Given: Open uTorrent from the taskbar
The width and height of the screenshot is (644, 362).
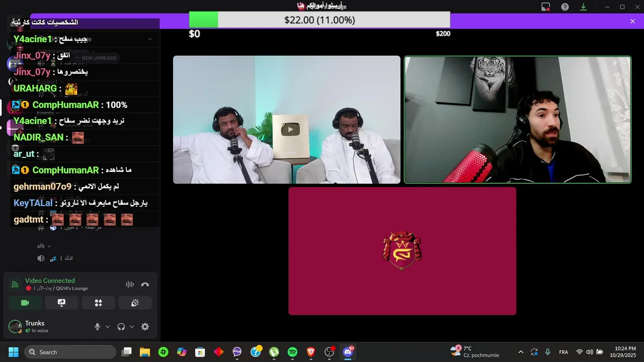Looking at the screenshot, I should 274,352.
